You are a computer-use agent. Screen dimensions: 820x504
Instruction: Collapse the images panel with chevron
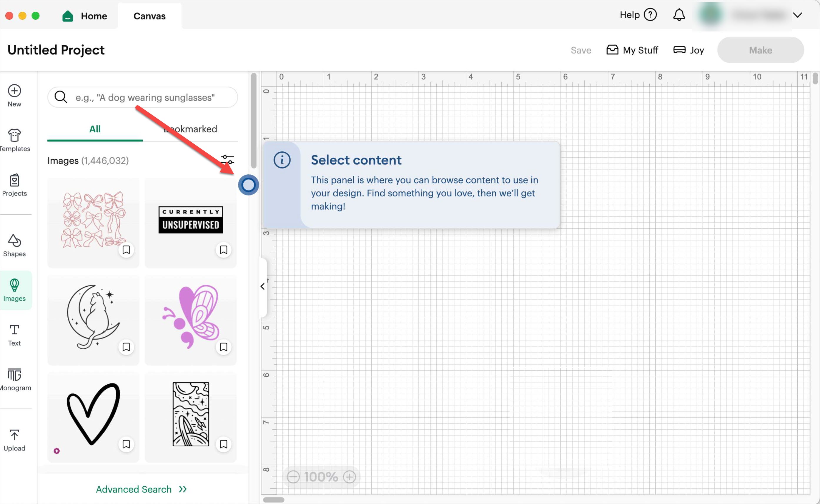[x=263, y=286]
